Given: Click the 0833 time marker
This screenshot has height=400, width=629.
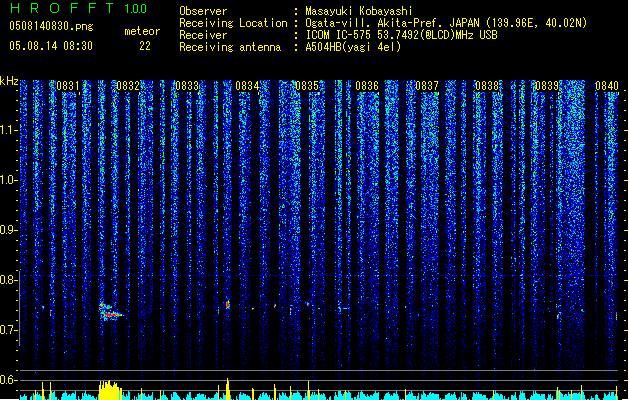Looking at the screenshot, I should point(187,86).
